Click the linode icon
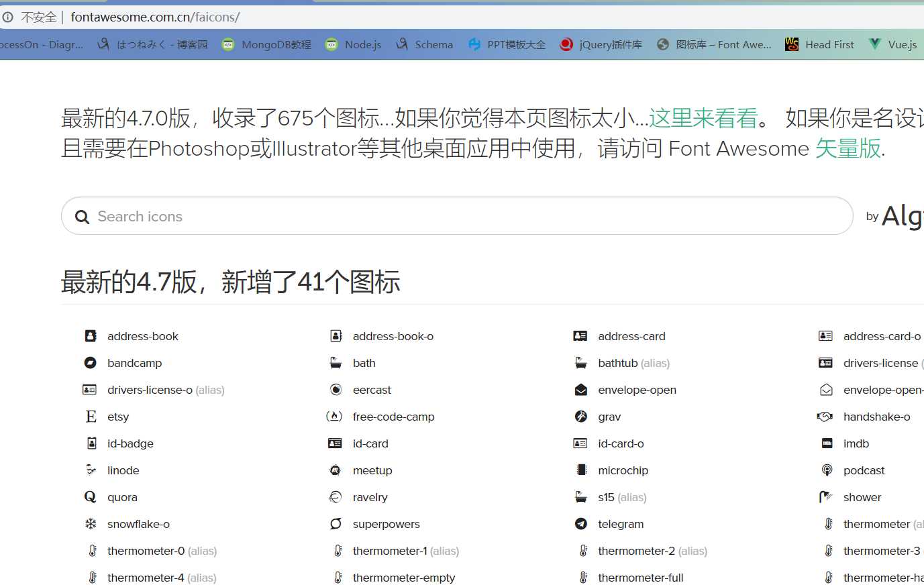 coord(91,470)
